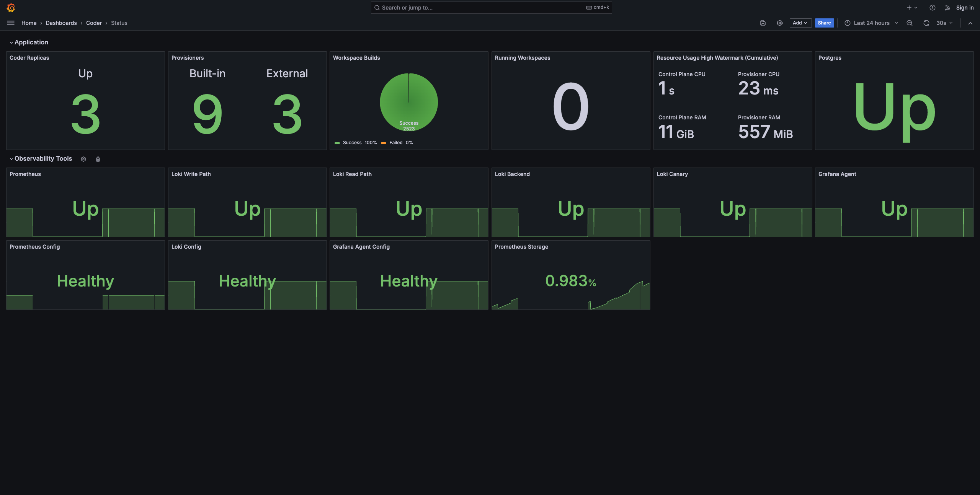Delete the Observability Tools row via trash icon

coord(98,159)
